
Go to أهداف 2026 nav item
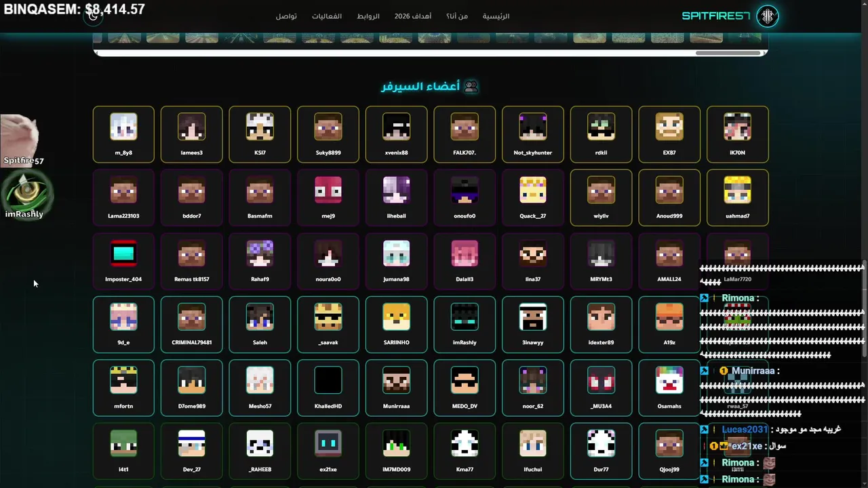[413, 16]
